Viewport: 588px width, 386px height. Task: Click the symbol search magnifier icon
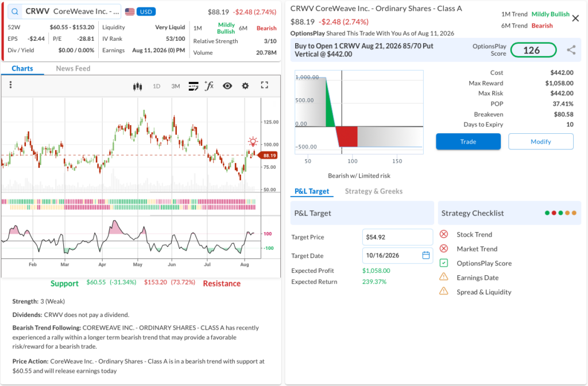click(x=14, y=11)
